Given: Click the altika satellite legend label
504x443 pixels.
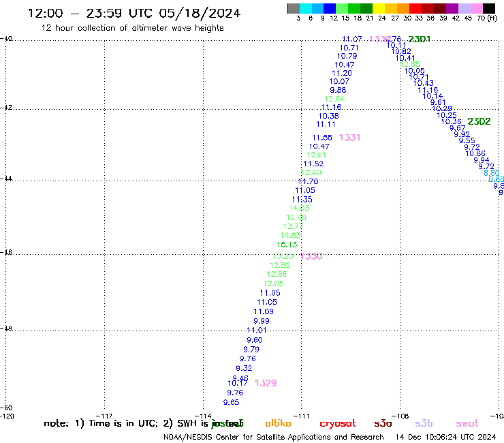Looking at the screenshot, I should point(278,423).
